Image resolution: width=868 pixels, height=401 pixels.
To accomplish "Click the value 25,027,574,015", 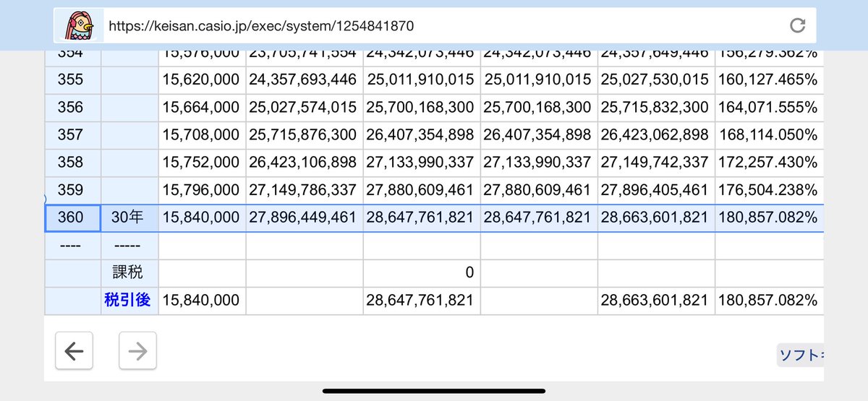I will pyautogui.click(x=303, y=107).
